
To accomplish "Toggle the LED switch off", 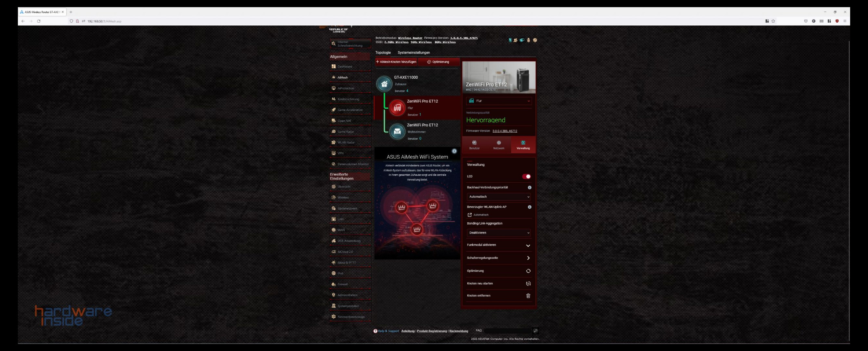I will [526, 176].
